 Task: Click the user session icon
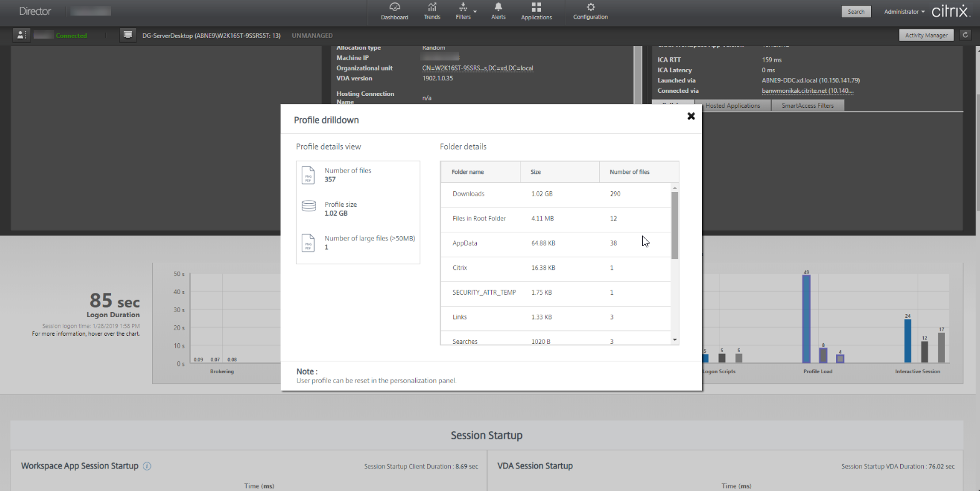tap(21, 36)
